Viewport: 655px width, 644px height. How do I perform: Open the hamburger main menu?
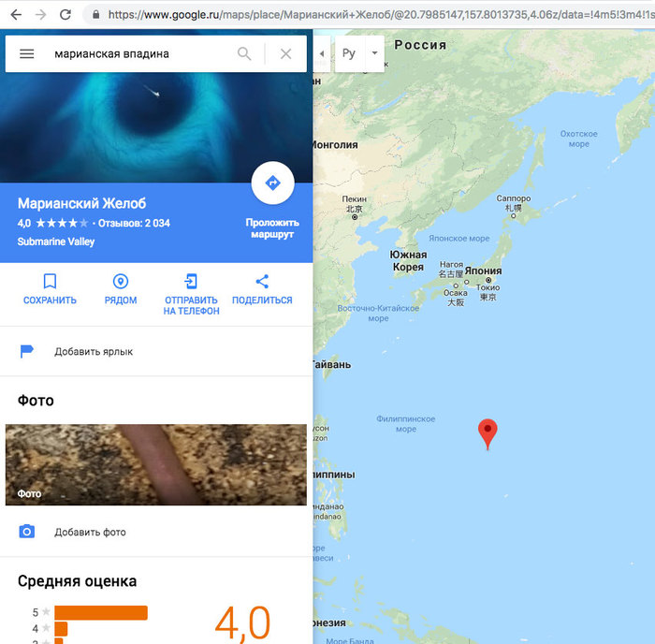pyautogui.click(x=27, y=54)
